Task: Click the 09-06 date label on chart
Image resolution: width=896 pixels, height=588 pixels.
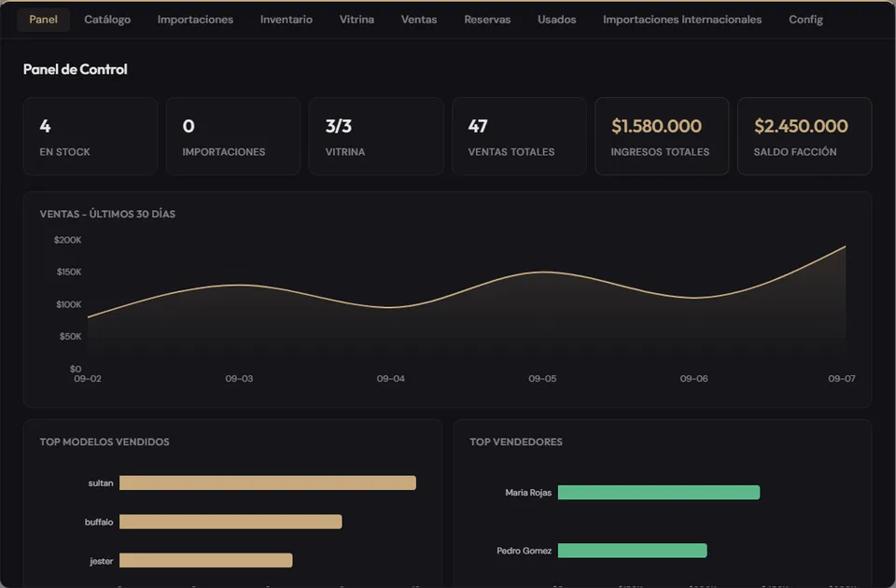Action: pos(693,379)
